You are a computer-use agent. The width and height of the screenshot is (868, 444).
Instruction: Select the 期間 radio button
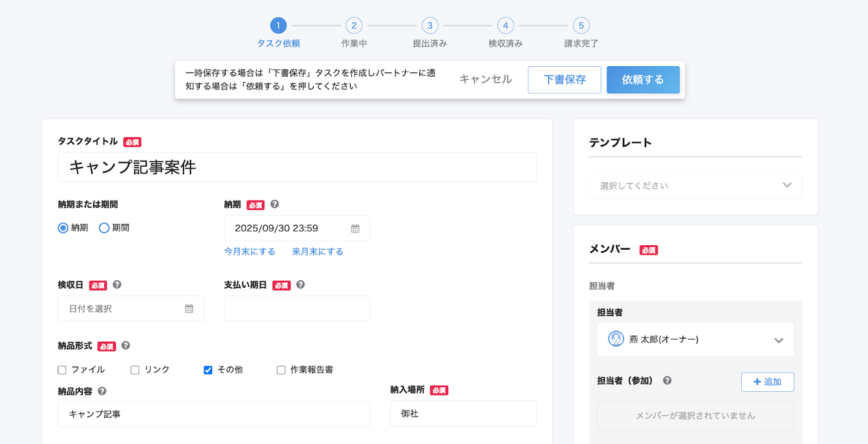(x=104, y=228)
